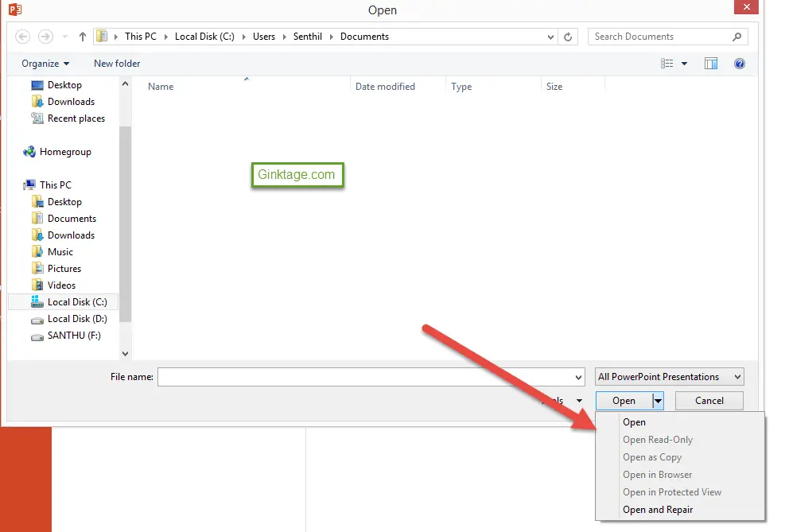Image resolution: width=785 pixels, height=532 pixels.
Task: Toggle the Open button split arrow
Action: point(659,401)
